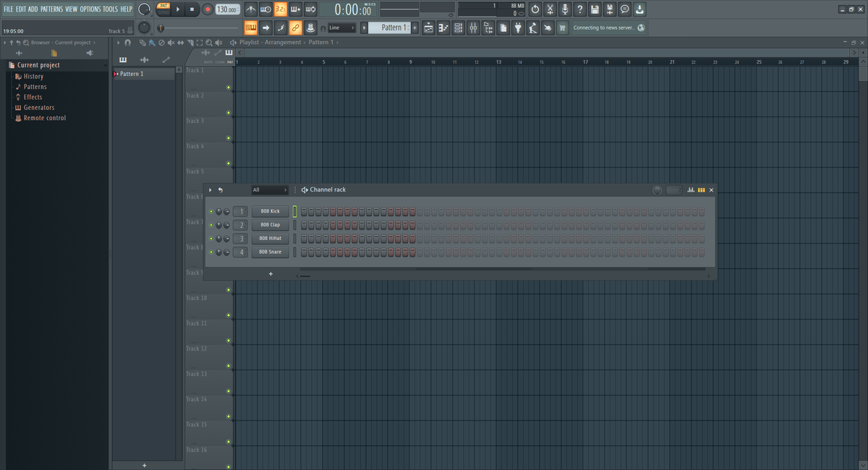Toggle loop recording icon
This screenshot has height=470, width=868.
coord(311,9)
